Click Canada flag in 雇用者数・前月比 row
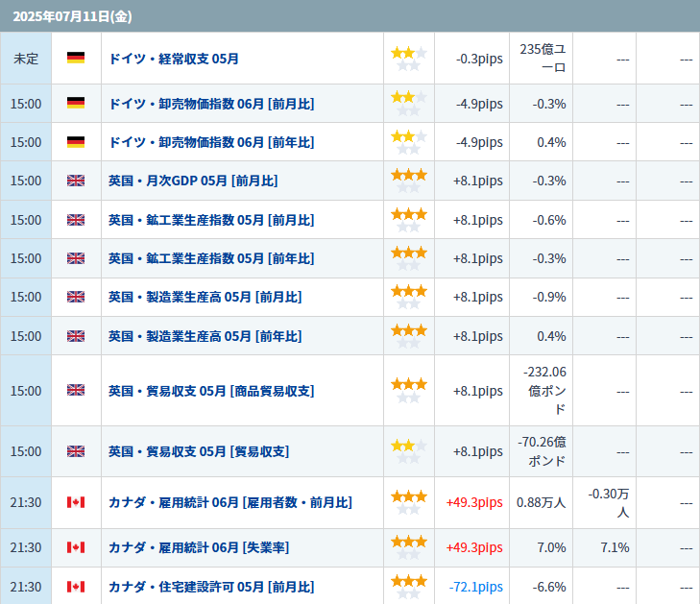 click(76, 502)
